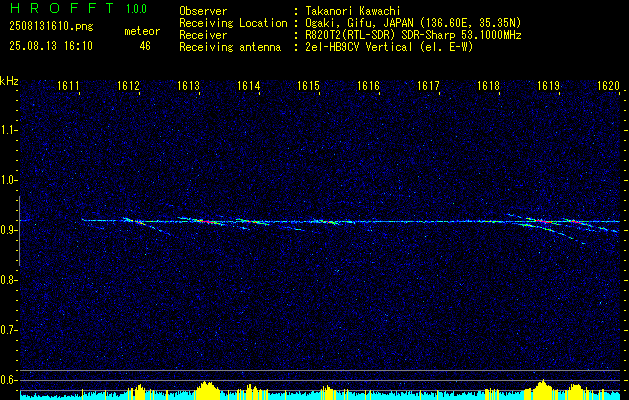This screenshot has height=400, width=629.
Task: Click the 0.7 kHz frequency label
Action: (7, 330)
